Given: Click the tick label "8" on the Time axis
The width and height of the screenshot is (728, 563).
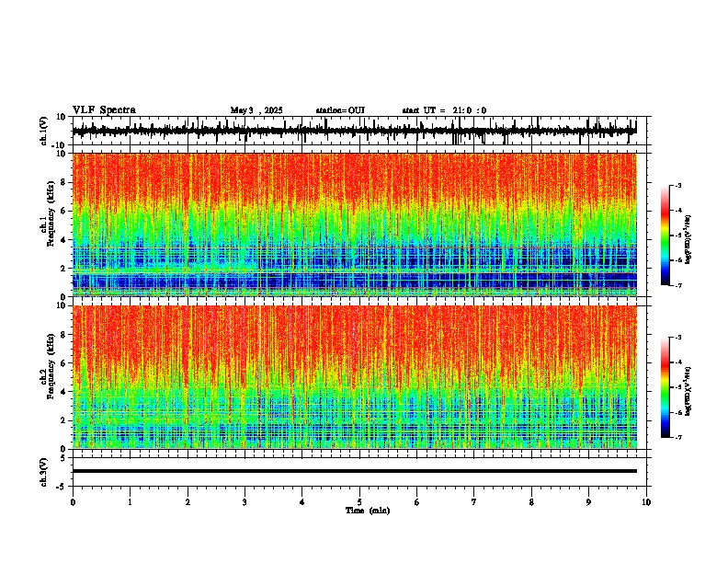Looking at the screenshot, I should [531, 502].
